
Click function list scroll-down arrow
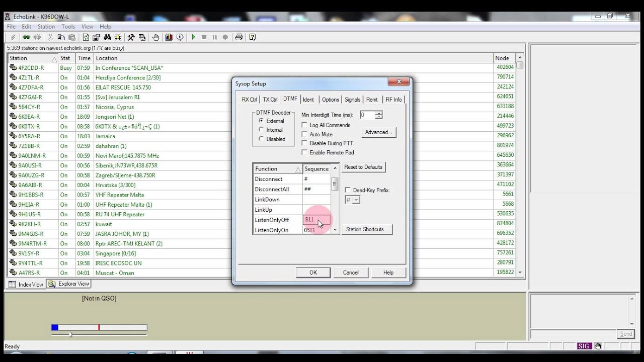click(x=336, y=230)
